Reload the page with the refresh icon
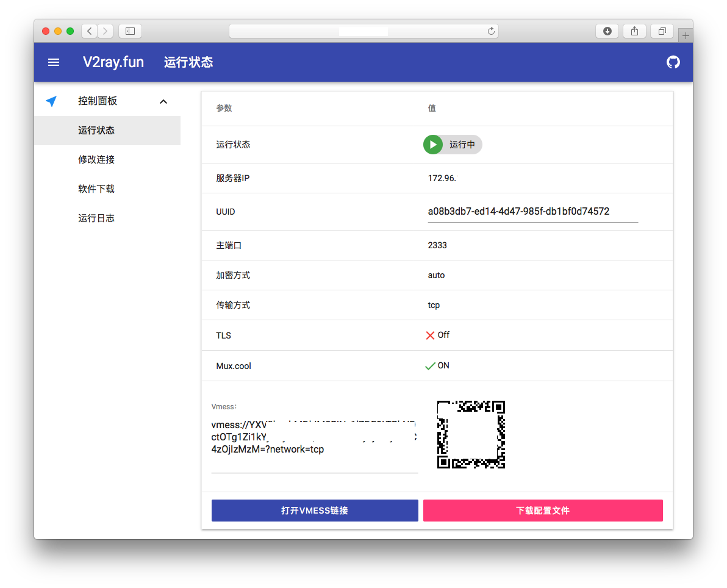 tap(491, 31)
